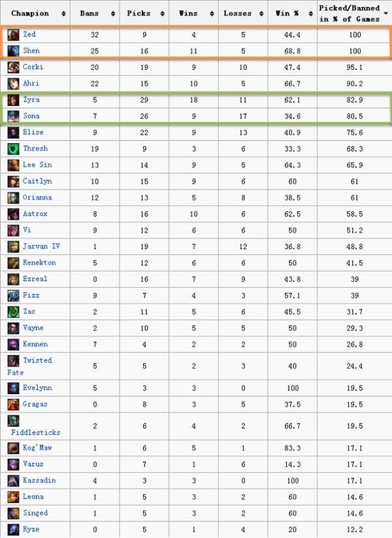Click the Lee Sin champion icon

click(13, 165)
